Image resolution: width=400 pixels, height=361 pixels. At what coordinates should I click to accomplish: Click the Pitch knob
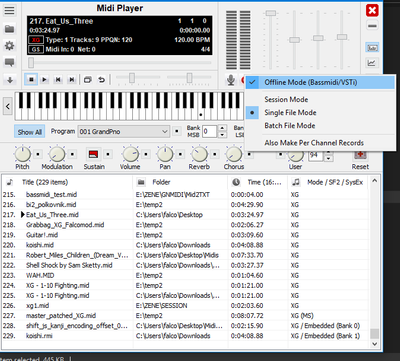22,154
